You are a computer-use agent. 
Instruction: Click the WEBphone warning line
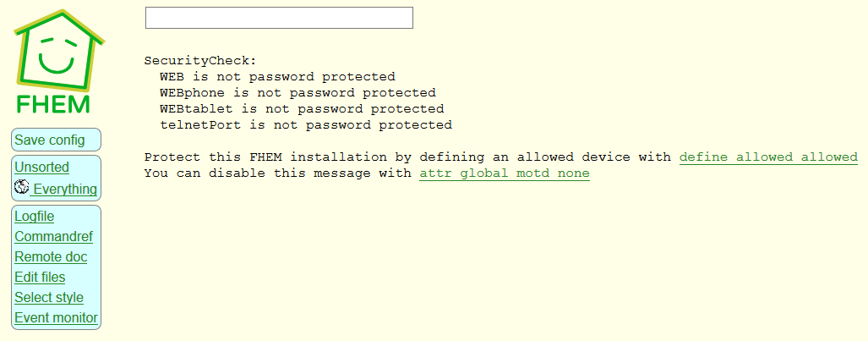pyautogui.click(x=298, y=92)
